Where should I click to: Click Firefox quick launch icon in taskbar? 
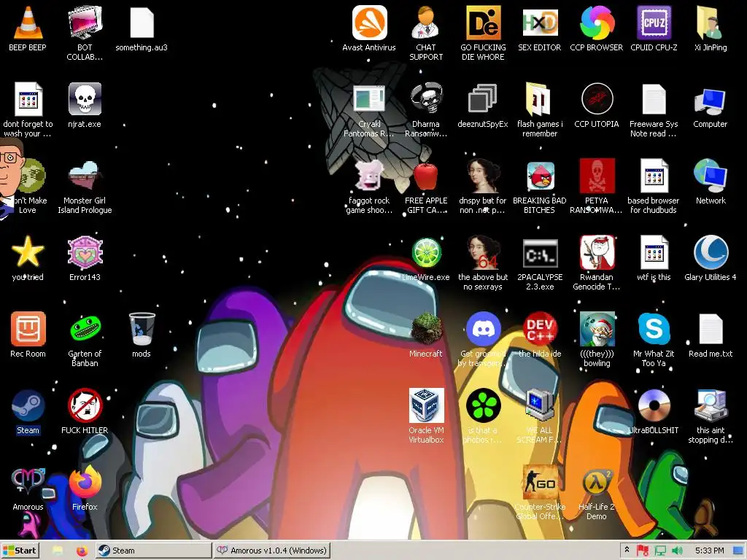82,551
